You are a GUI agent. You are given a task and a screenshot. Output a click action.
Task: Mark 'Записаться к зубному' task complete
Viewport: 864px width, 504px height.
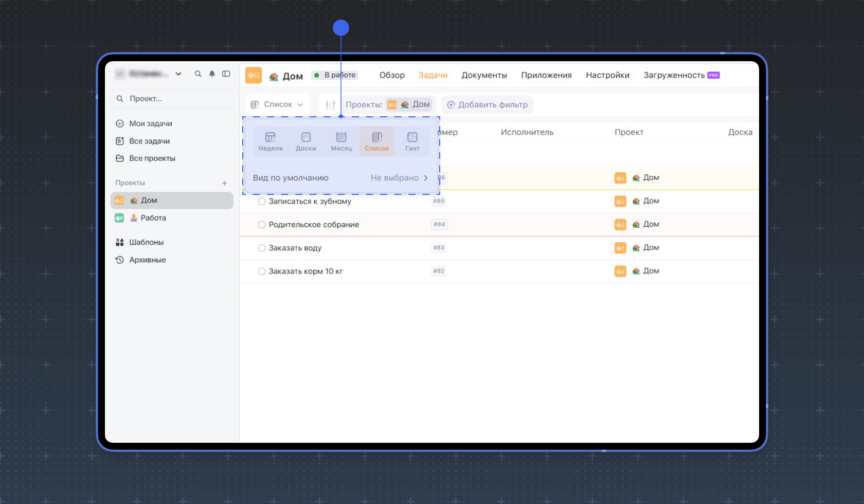click(x=262, y=202)
